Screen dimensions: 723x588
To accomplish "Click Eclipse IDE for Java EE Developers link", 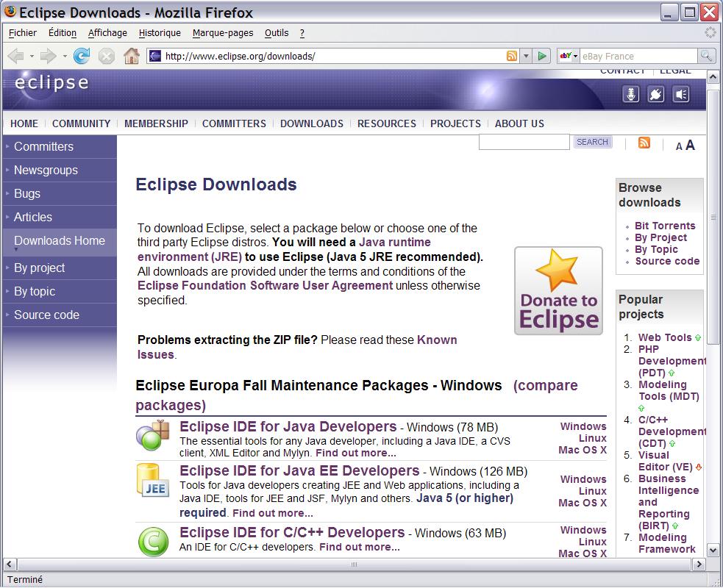I will tap(299, 470).
